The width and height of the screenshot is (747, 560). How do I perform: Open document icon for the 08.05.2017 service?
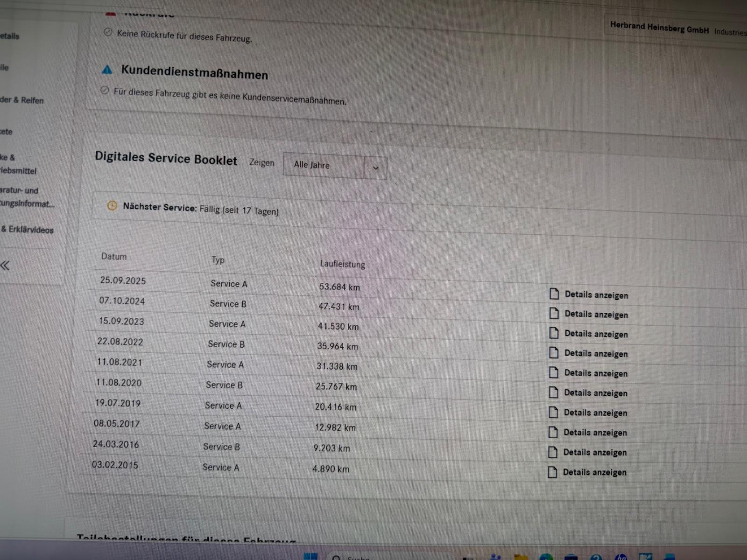click(553, 432)
